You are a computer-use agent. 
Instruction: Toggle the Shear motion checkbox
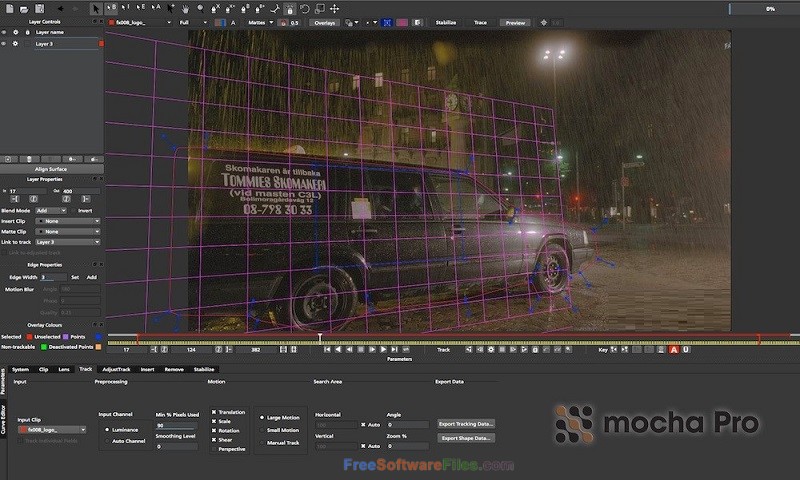(214, 440)
